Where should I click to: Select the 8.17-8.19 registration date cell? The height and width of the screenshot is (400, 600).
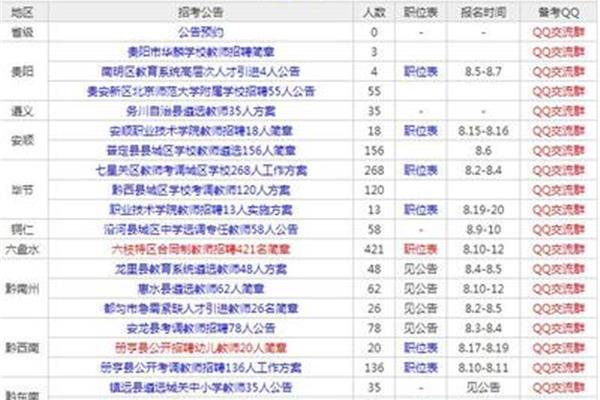tap(483, 348)
